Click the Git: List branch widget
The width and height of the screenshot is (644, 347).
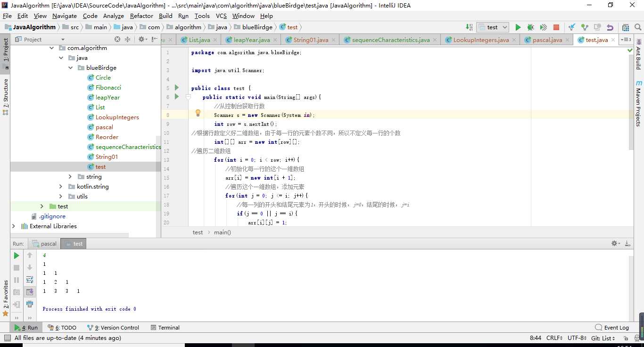(x=603, y=338)
